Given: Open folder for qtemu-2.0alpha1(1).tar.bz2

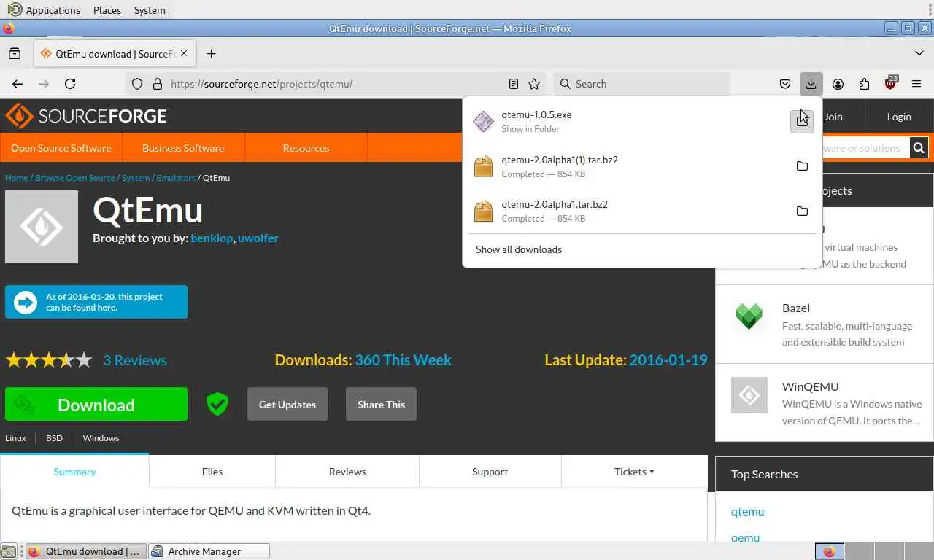Looking at the screenshot, I should click(x=802, y=166).
